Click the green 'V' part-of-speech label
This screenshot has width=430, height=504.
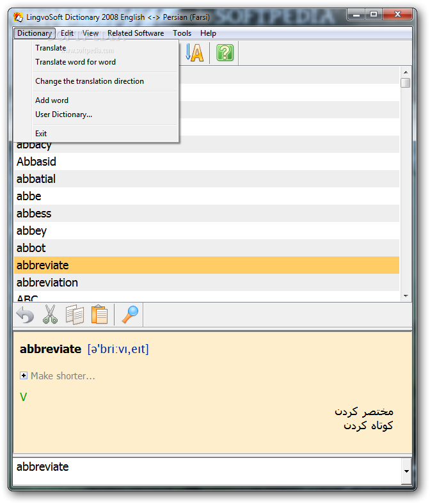tap(23, 397)
